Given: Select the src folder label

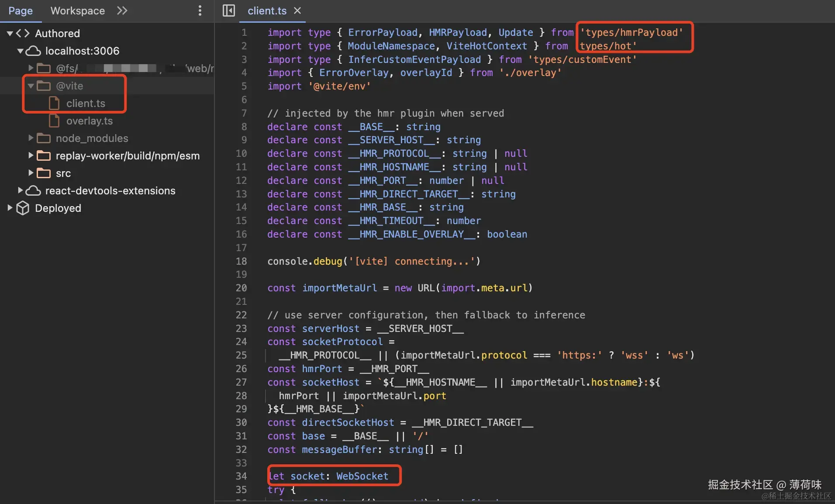Looking at the screenshot, I should pyautogui.click(x=63, y=173).
